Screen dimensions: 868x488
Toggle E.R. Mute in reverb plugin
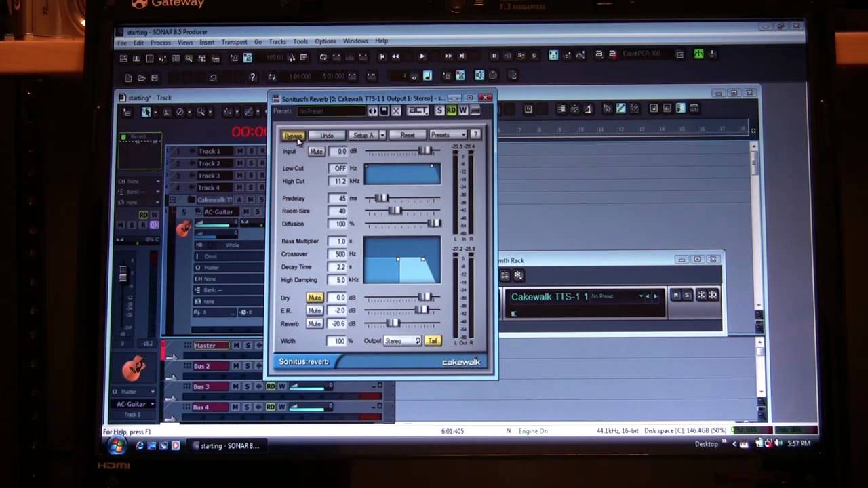[x=314, y=310]
